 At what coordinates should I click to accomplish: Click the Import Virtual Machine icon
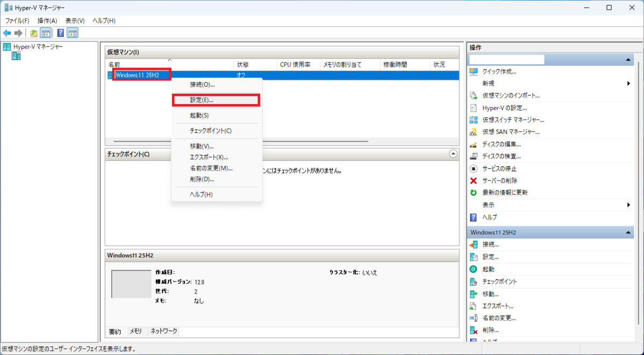click(473, 95)
